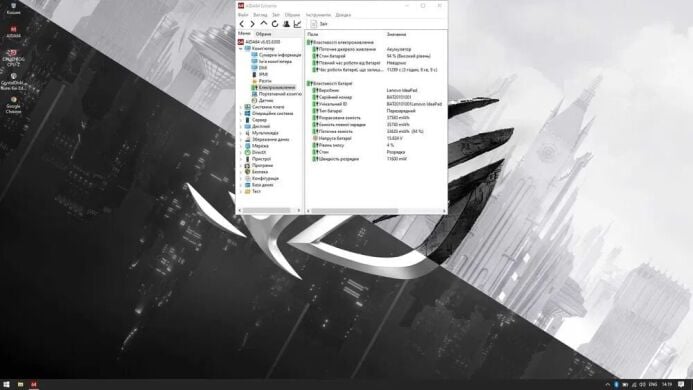Image resolution: width=693 pixels, height=390 pixels.
Task: Click the AIDA64 desktop shortcut icon
Action: point(13,32)
